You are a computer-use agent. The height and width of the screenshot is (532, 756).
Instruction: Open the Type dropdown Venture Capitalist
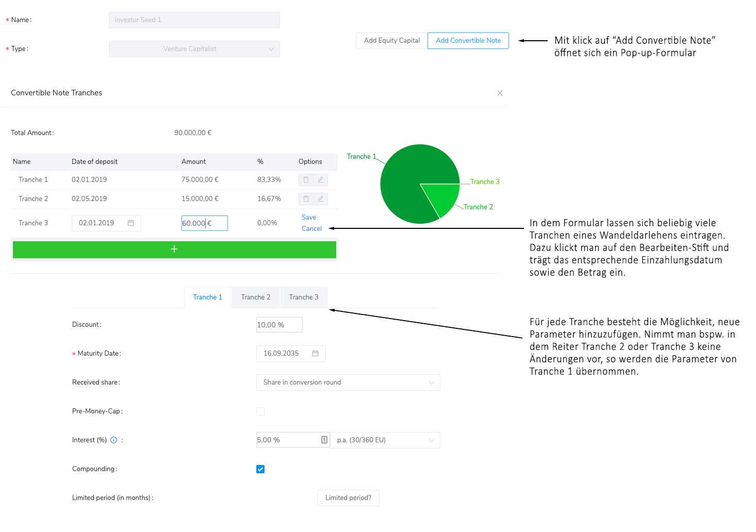tap(194, 49)
